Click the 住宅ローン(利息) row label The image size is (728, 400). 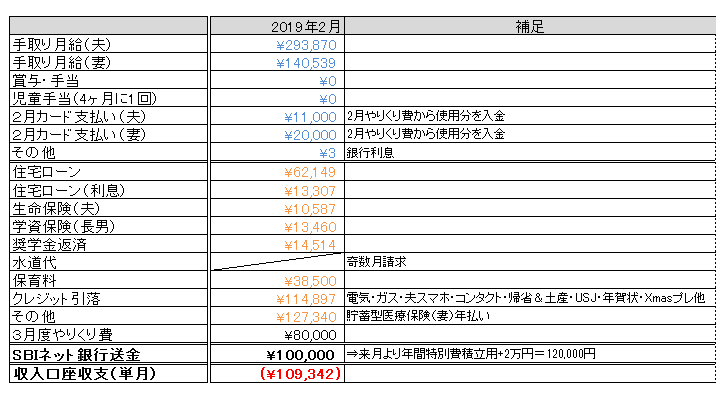(109, 190)
